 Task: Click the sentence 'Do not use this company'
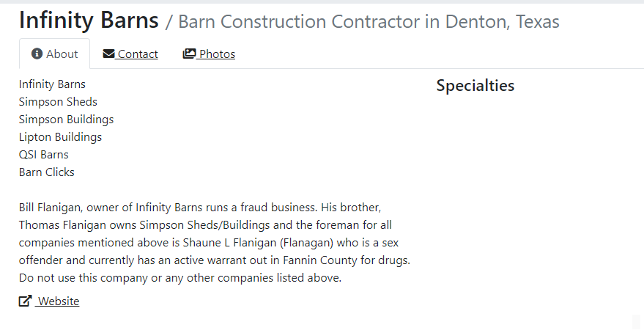coord(179,278)
